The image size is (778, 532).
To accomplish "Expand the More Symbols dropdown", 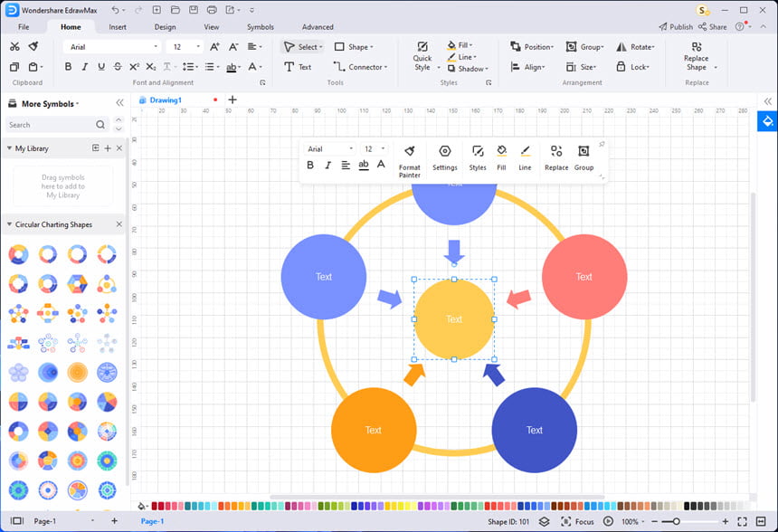I will pyautogui.click(x=50, y=104).
